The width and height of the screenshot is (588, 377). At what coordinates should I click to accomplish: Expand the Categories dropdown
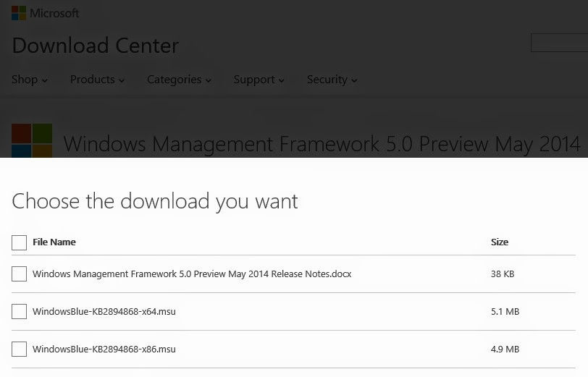pyautogui.click(x=179, y=80)
